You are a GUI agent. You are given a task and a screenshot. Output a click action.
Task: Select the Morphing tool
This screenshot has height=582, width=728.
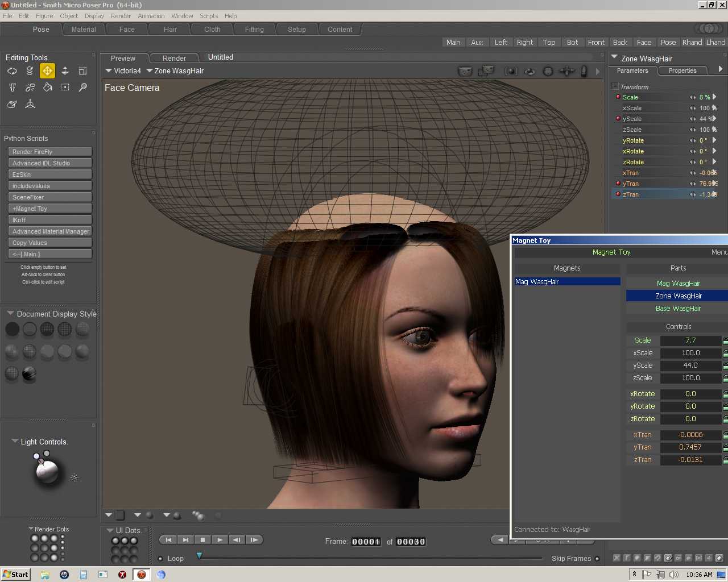point(12,104)
